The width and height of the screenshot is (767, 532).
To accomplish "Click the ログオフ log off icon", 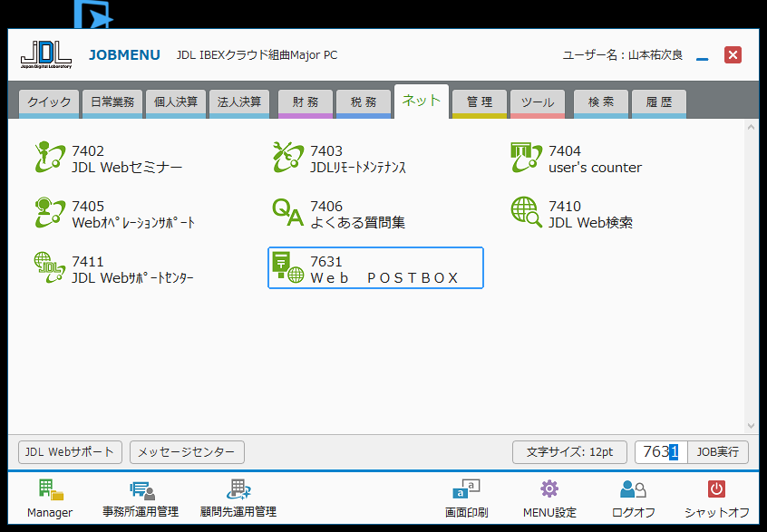I will pos(633,489).
